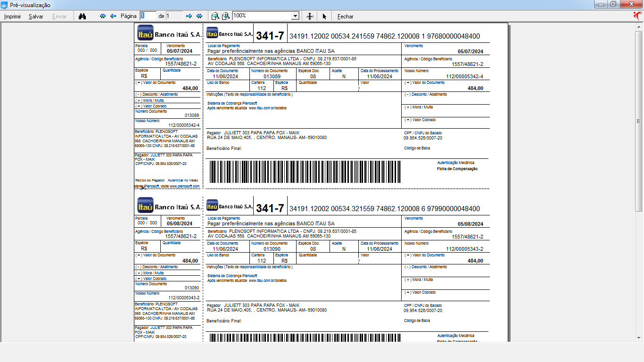This screenshot has width=644, height=362.
Task: Click Nosso Número 112/00005342-4 in right column
Action: 464,76
